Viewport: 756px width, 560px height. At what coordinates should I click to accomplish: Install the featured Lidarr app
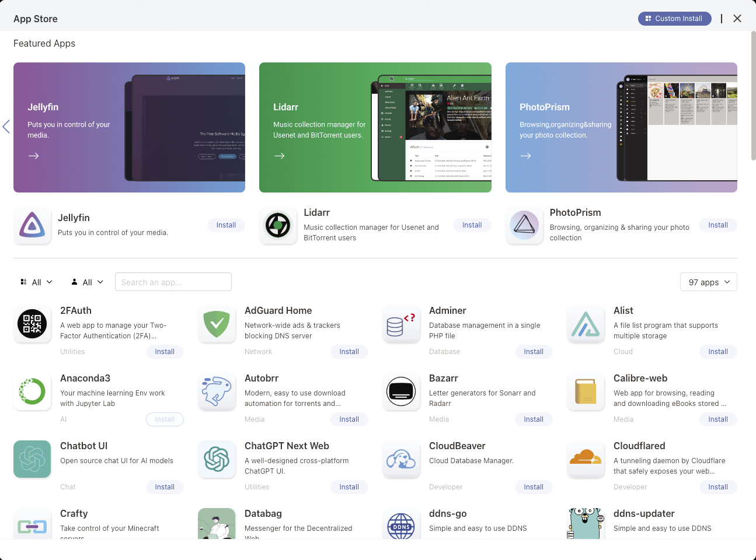472,225
